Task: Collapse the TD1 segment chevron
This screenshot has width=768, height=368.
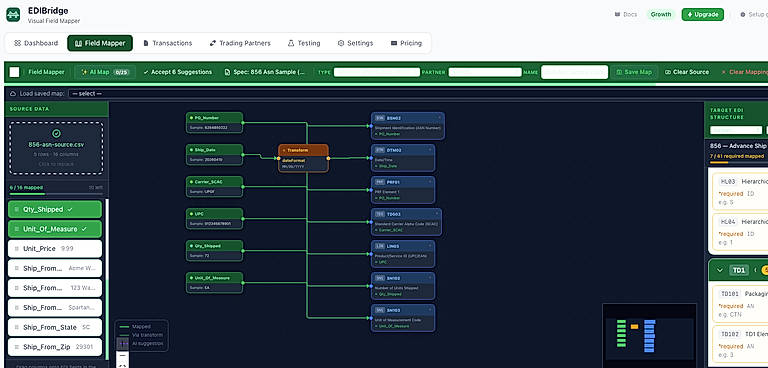Action: 720,270
